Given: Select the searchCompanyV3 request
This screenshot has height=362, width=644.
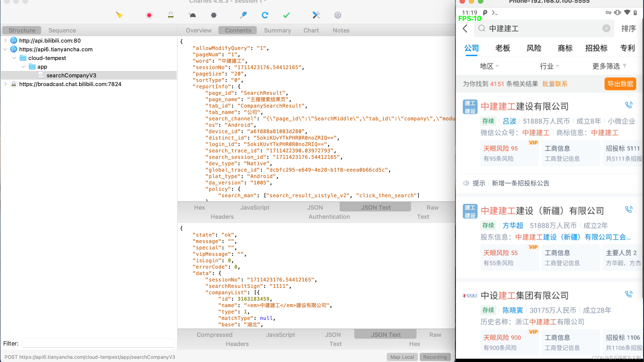Looking at the screenshot, I should (71, 75).
